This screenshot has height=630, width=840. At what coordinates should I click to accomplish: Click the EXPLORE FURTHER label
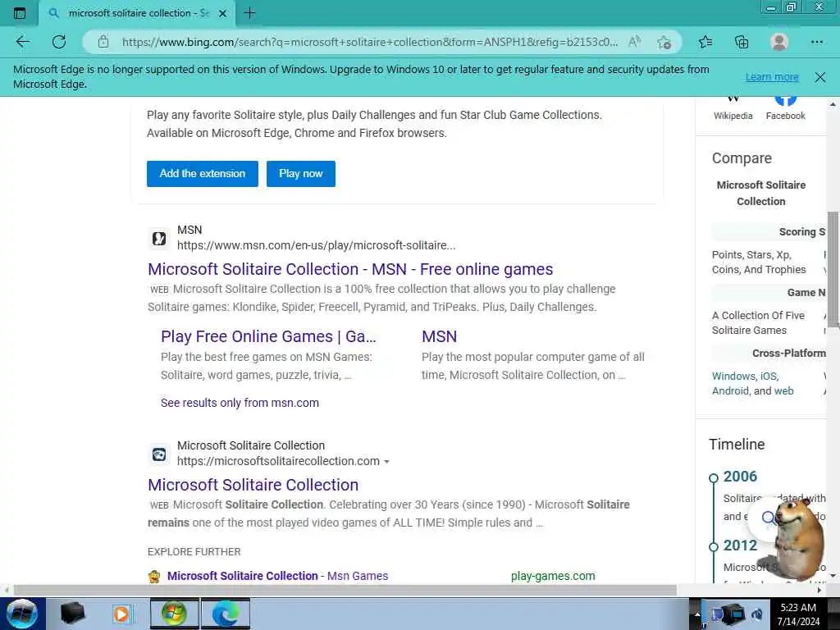pyautogui.click(x=194, y=552)
